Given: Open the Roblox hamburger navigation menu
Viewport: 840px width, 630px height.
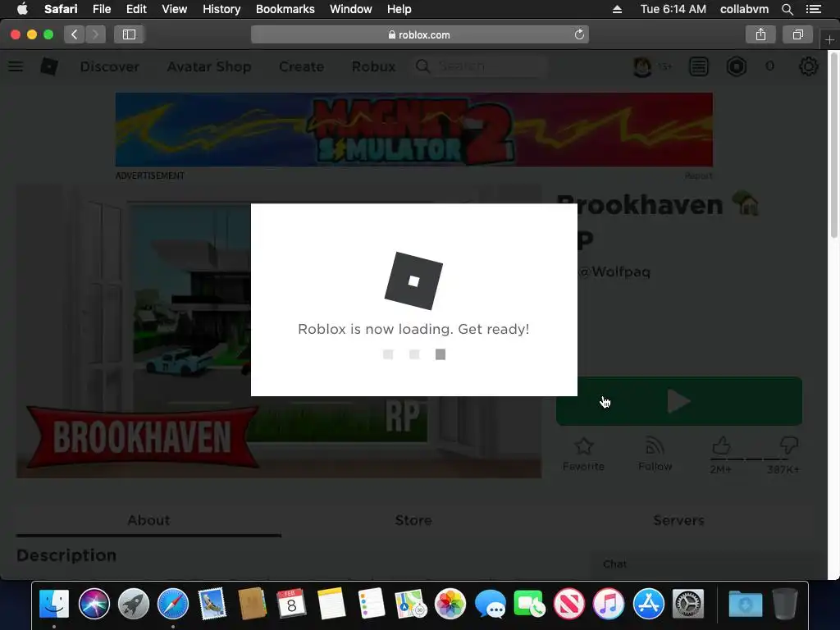Looking at the screenshot, I should (16, 66).
